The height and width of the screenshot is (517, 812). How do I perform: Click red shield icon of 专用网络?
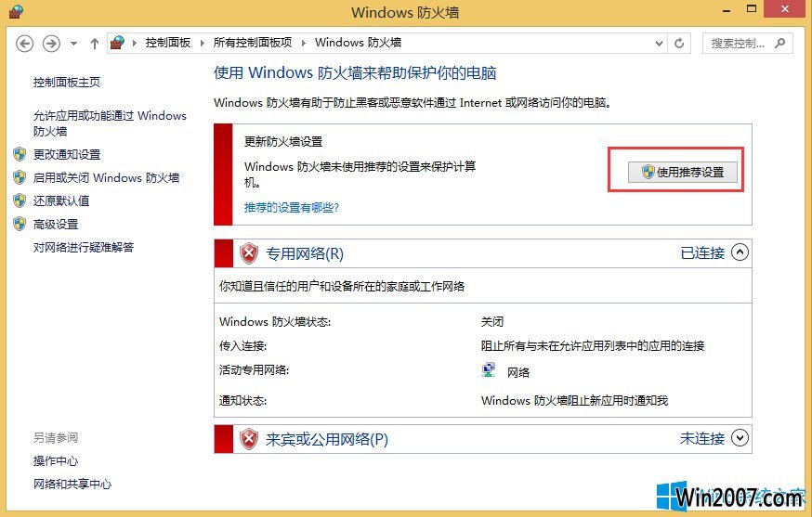pyautogui.click(x=249, y=253)
